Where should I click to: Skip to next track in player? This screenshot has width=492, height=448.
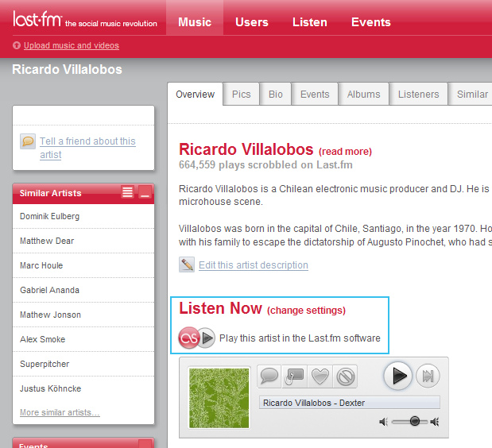428,376
